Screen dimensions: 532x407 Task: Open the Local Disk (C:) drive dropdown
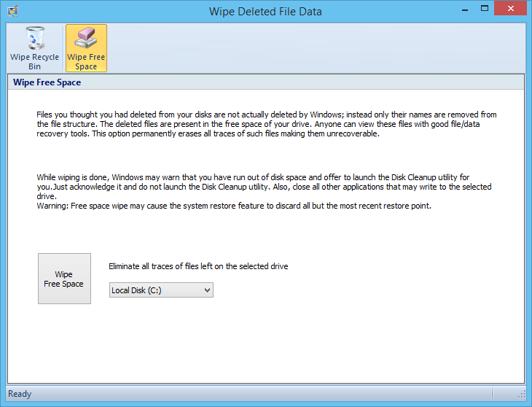[160, 290]
